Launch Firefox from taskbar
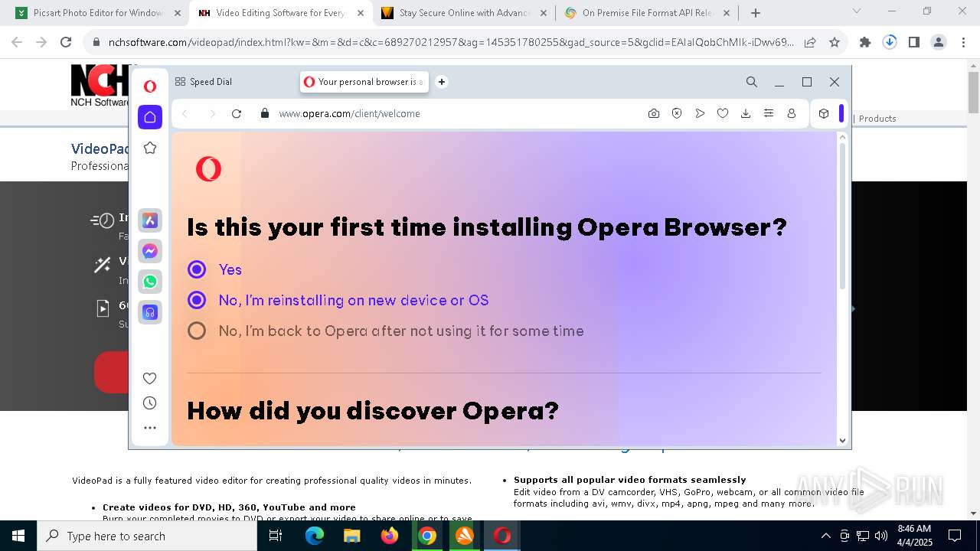 click(390, 536)
